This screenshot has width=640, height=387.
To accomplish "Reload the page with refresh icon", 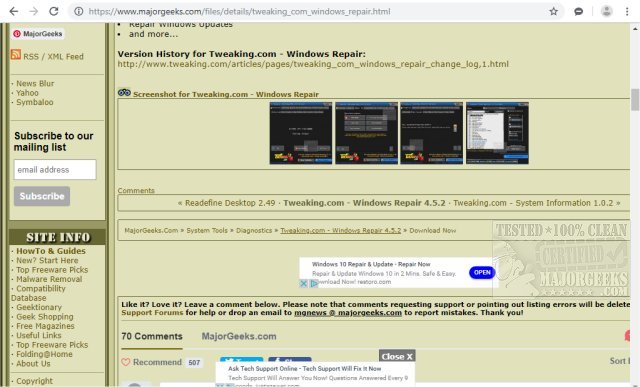I will (54, 11).
